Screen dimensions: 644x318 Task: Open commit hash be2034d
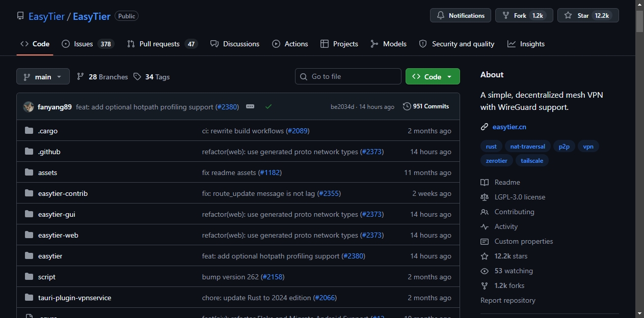coord(342,107)
